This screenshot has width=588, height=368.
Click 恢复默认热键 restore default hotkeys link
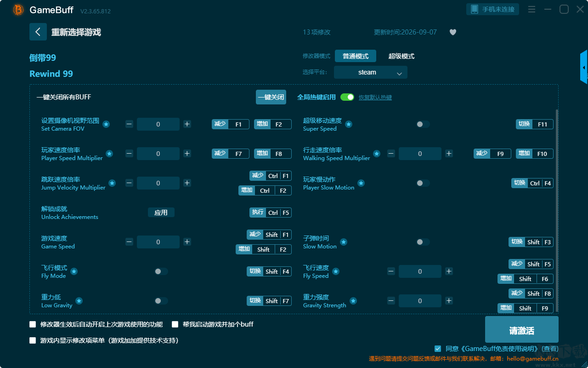pos(375,98)
